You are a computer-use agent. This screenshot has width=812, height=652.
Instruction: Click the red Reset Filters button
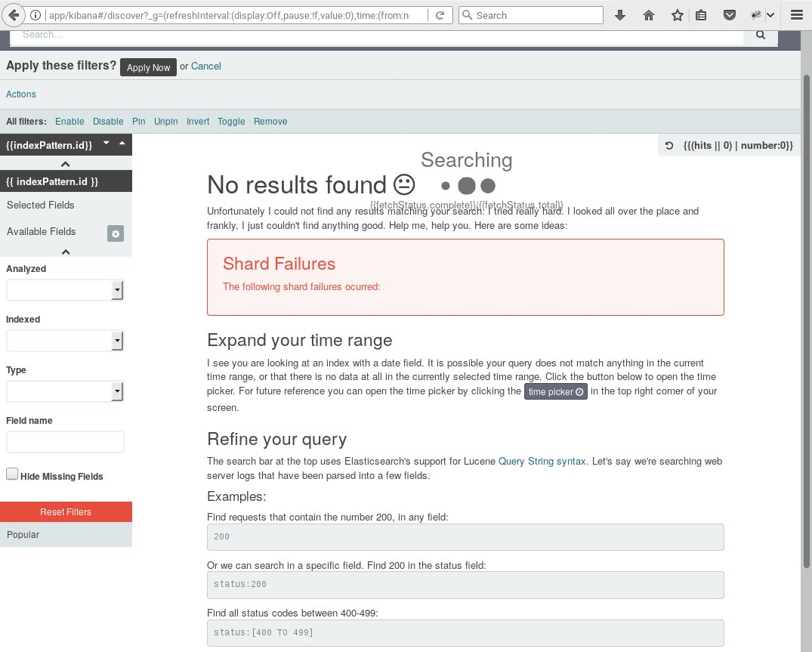(66, 512)
